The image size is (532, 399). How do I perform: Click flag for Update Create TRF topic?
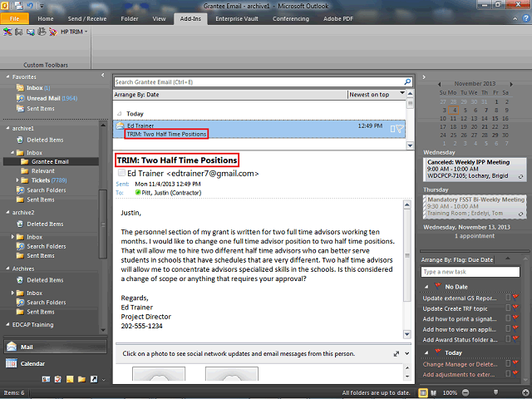coord(515,308)
